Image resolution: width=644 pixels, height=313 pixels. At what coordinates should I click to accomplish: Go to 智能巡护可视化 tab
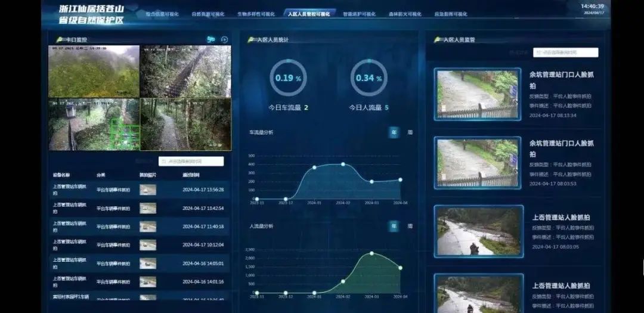click(360, 14)
